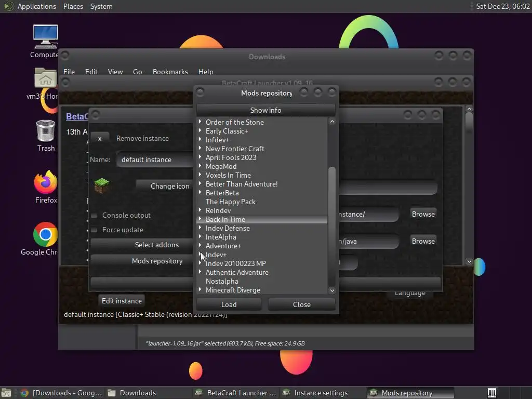Image resolution: width=532 pixels, height=399 pixels.
Task: Launch Google Chrome from the desktop
Action: click(46, 234)
